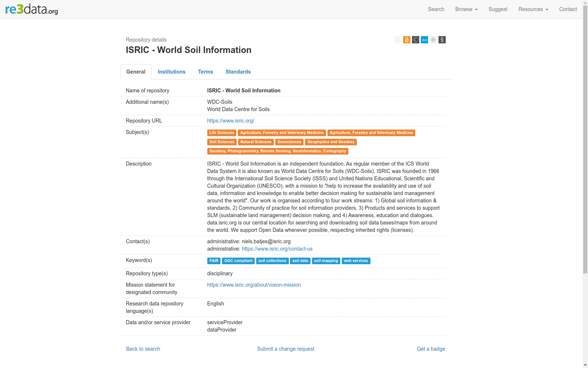Click Back to search

pos(143,349)
